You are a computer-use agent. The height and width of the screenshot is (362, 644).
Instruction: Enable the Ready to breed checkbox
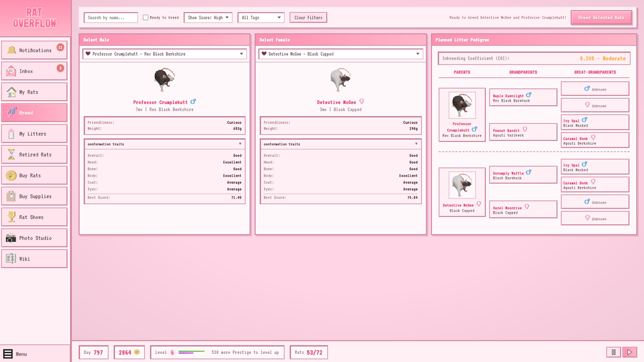(146, 17)
